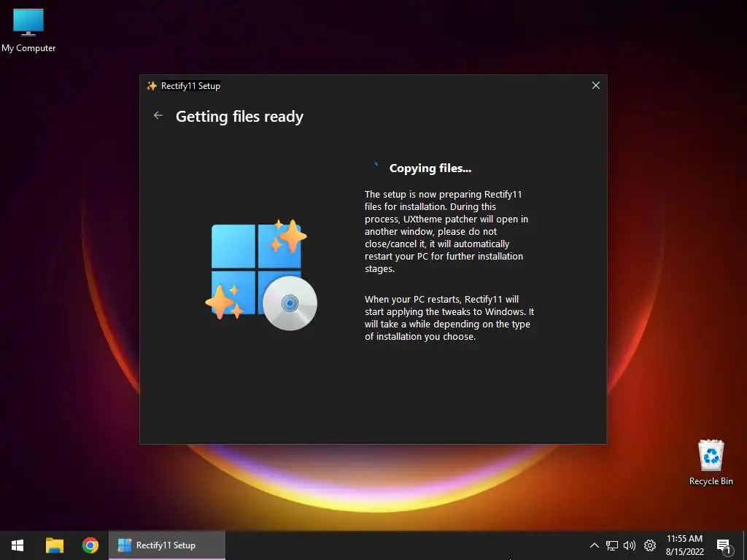Open the network status tray icon
The image size is (747, 560).
pyautogui.click(x=612, y=545)
